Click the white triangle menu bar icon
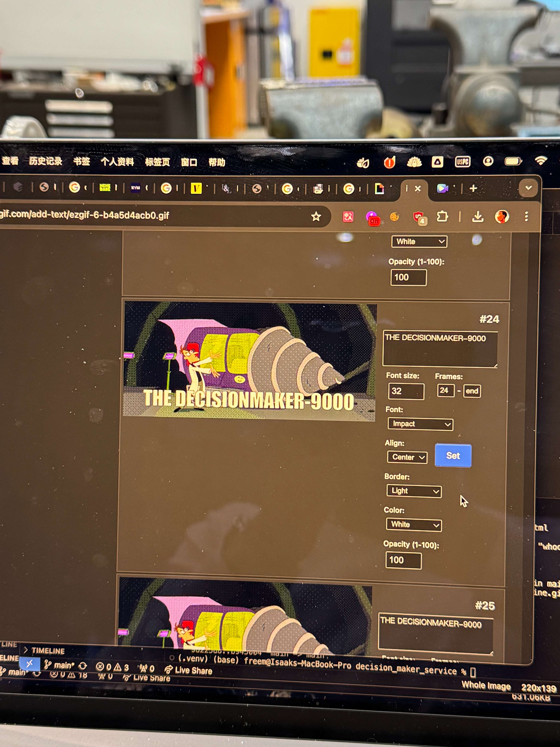 437,162
